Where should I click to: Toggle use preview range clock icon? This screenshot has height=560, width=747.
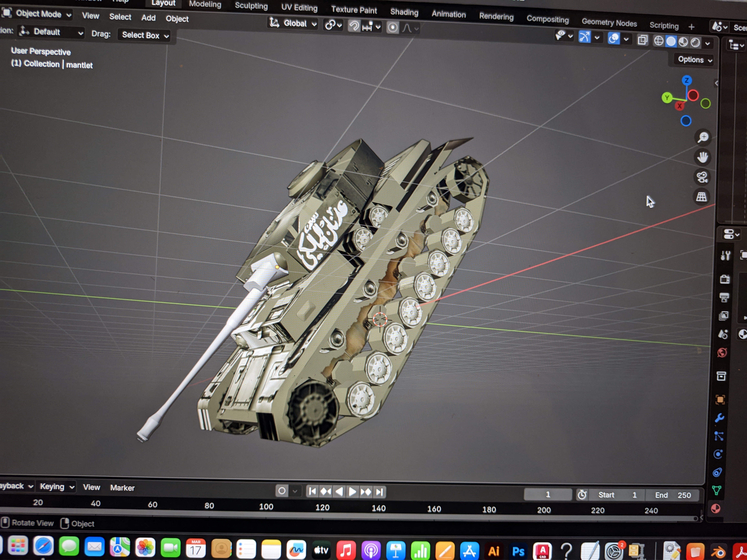point(582,495)
